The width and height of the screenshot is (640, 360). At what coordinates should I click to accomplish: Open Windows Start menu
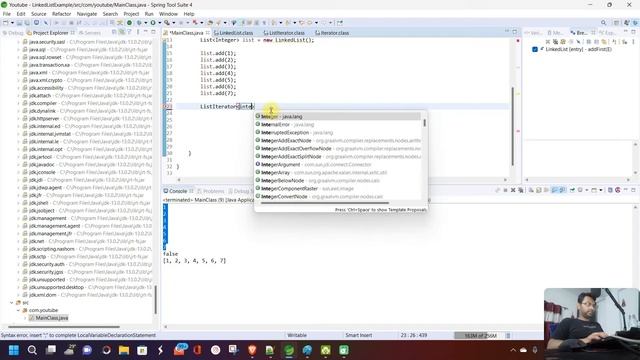click(x=13, y=350)
